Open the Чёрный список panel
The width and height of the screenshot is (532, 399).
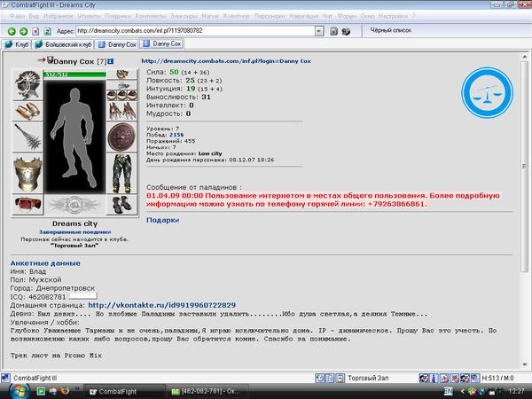(x=390, y=30)
